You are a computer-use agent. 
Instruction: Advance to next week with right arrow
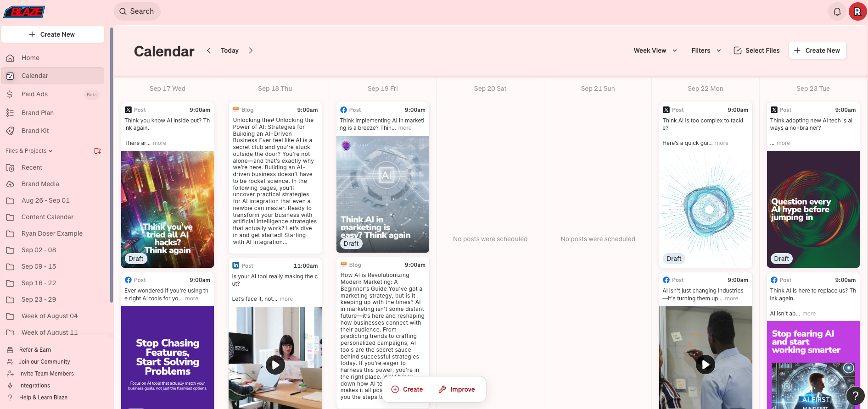click(x=251, y=50)
